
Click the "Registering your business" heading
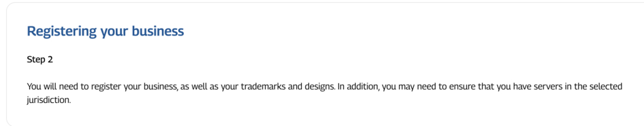(x=105, y=31)
